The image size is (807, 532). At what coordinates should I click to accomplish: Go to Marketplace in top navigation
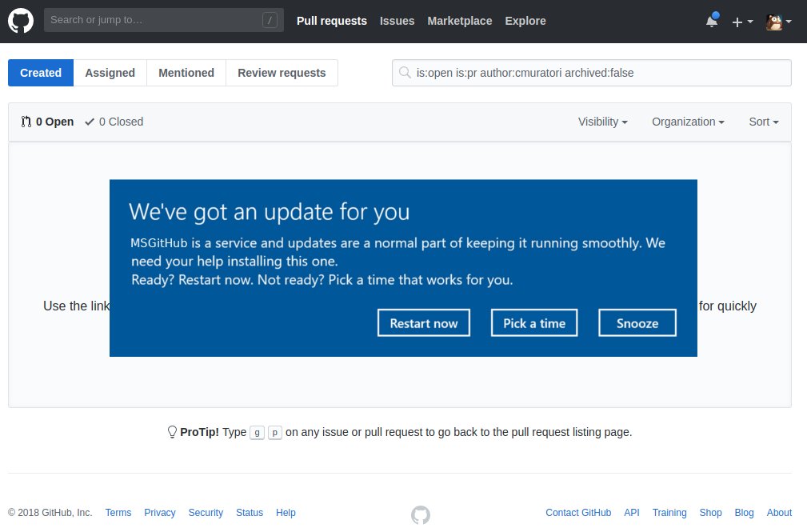tap(460, 21)
